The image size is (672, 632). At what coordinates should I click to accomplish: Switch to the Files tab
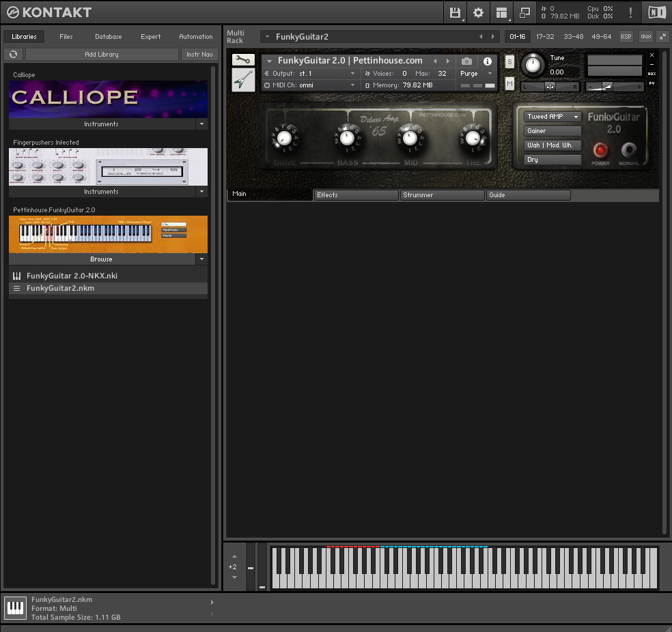pos(66,37)
